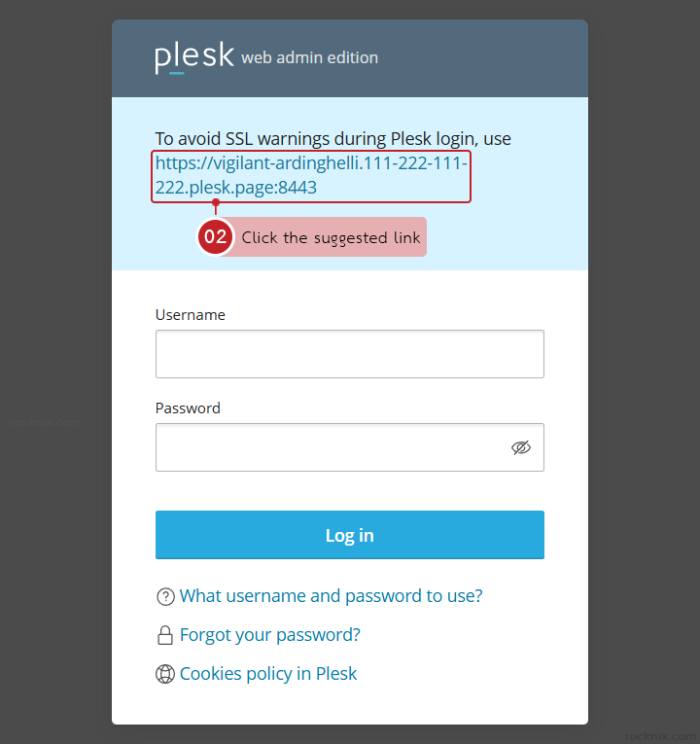700x744 pixels.
Task: Click the Username field label
Action: 191,315
